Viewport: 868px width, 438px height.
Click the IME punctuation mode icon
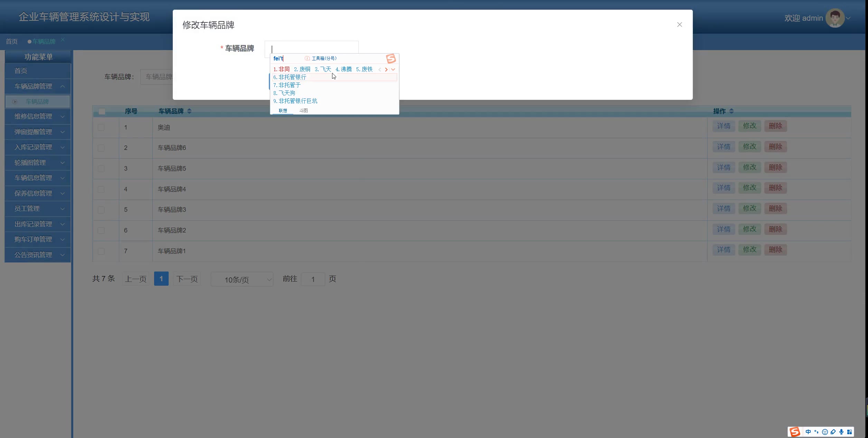(x=816, y=431)
